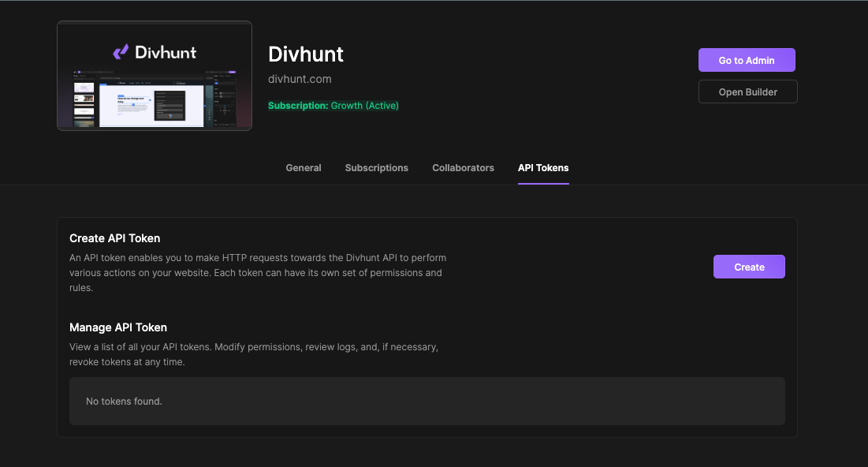
Task: Click the Create API Token heading
Action: pos(114,238)
